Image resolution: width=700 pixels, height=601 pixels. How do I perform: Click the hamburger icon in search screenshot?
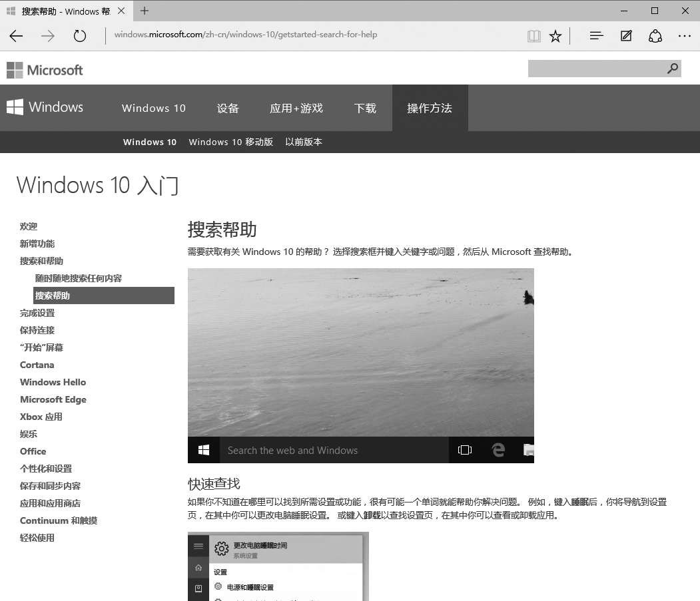[x=198, y=546]
